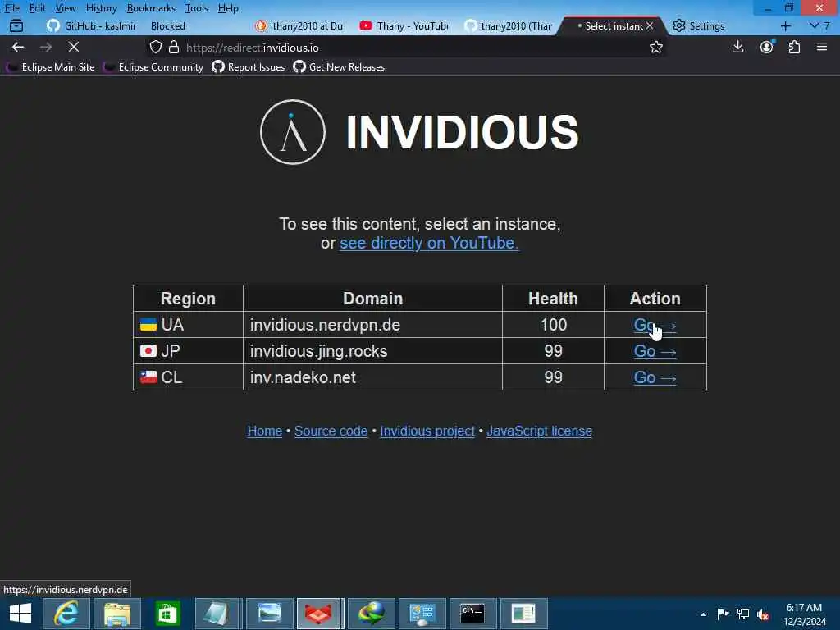Image resolution: width=840 pixels, height=630 pixels.
Task: Stop loading the page
Action: point(74,47)
